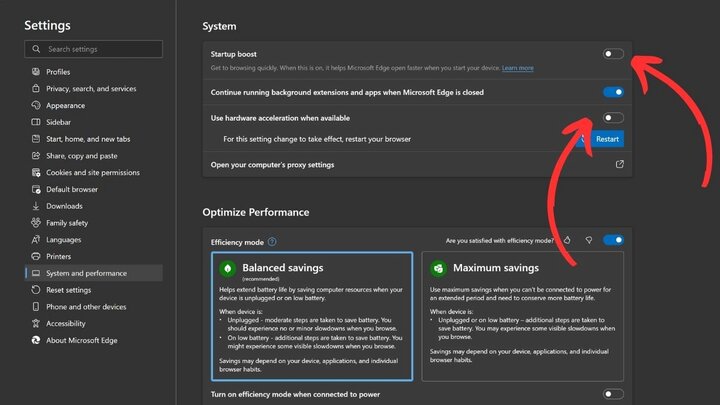720x405 pixels.
Task: Select the Maximum savings card
Action: (523, 316)
